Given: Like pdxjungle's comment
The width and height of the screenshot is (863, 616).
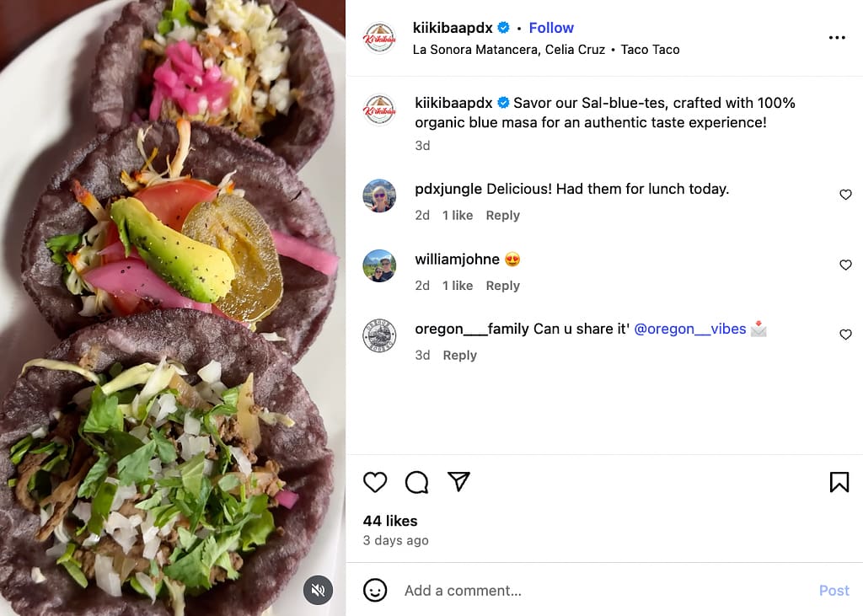Looking at the screenshot, I should (x=845, y=195).
